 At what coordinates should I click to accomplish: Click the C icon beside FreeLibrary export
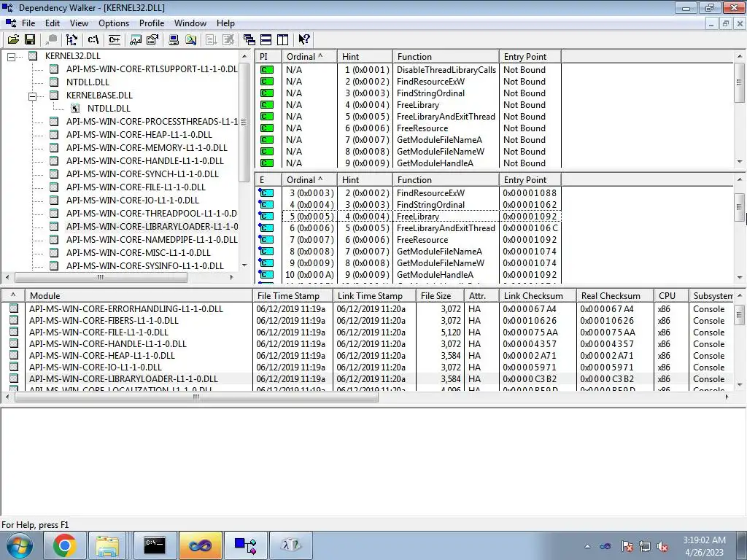point(266,216)
